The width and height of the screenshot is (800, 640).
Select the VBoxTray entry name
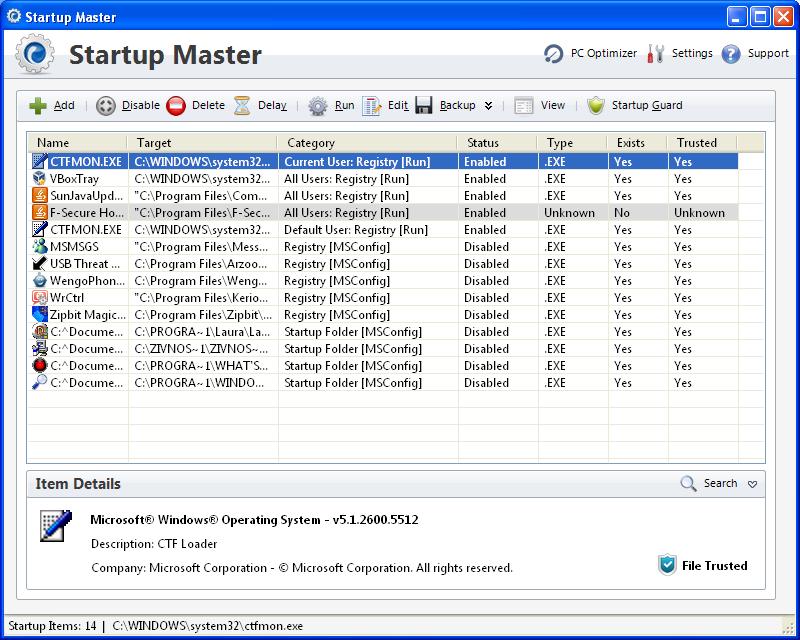(x=74, y=179)
